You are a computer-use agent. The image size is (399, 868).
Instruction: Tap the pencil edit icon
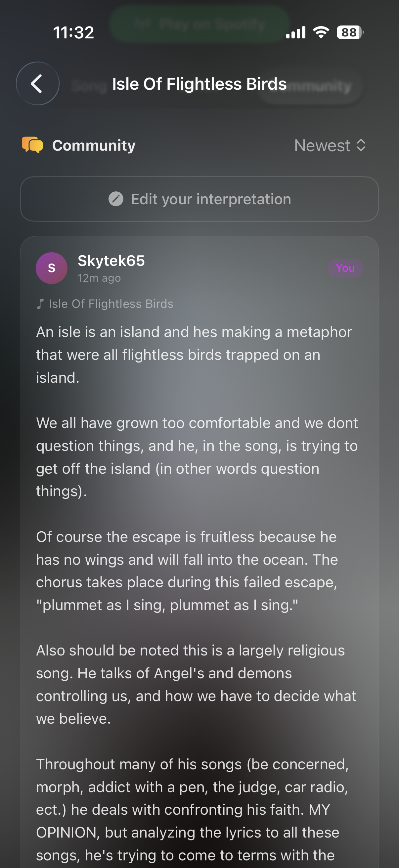[x=116, y=199]
